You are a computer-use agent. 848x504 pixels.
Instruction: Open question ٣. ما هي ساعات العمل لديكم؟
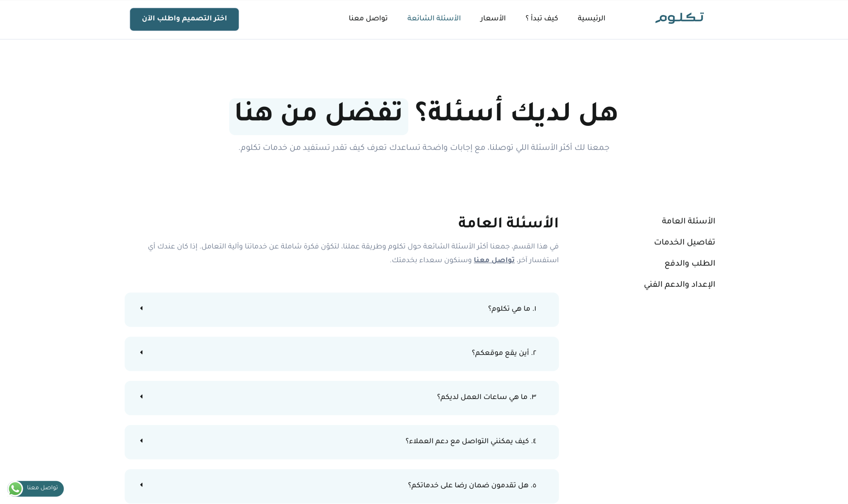point(342,398)
